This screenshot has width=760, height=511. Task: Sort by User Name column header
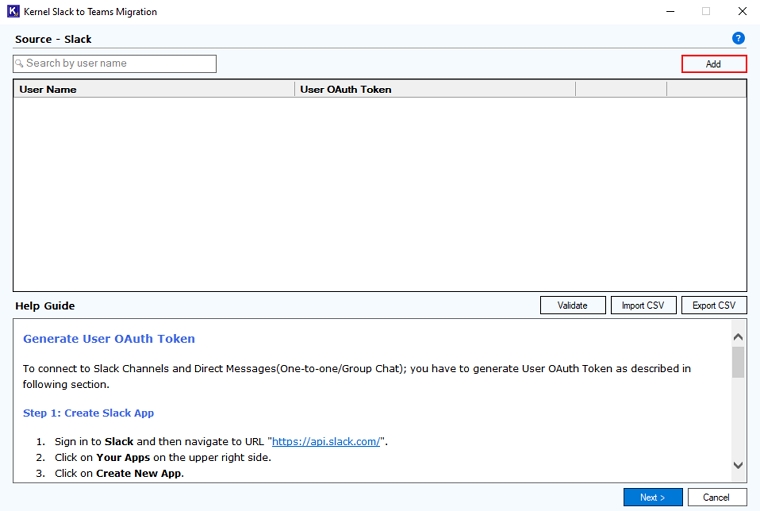(x=154, y=89)
